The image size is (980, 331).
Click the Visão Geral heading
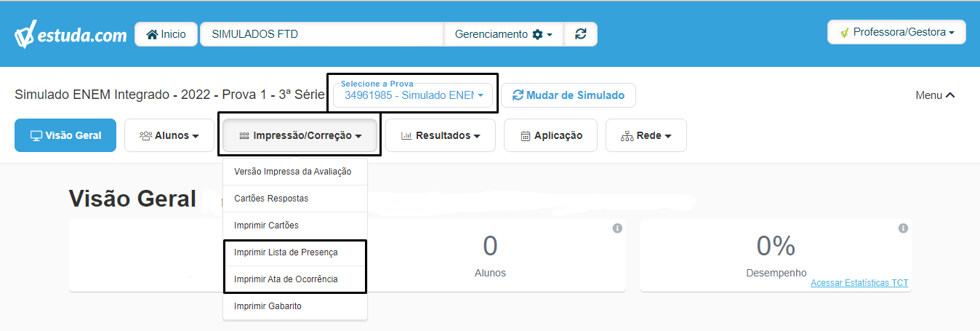pos(132,199)
